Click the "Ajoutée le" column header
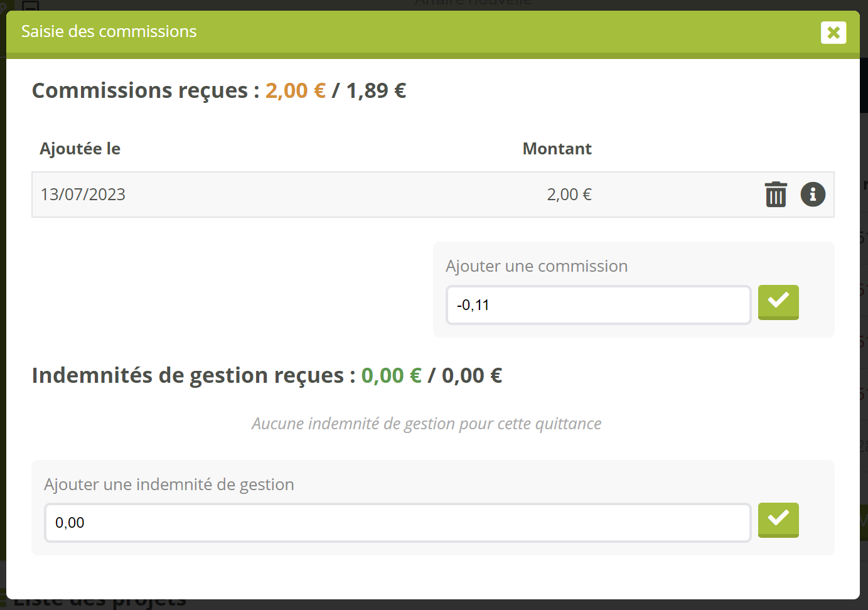Image resolution: width=868 pixels, height=610 pixels. pos(80,149)
